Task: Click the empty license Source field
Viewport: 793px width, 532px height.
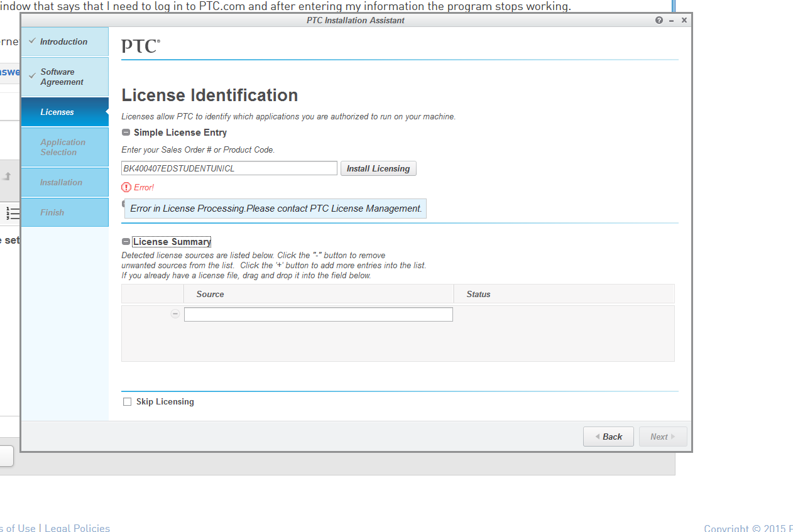Action: (319, 314)
